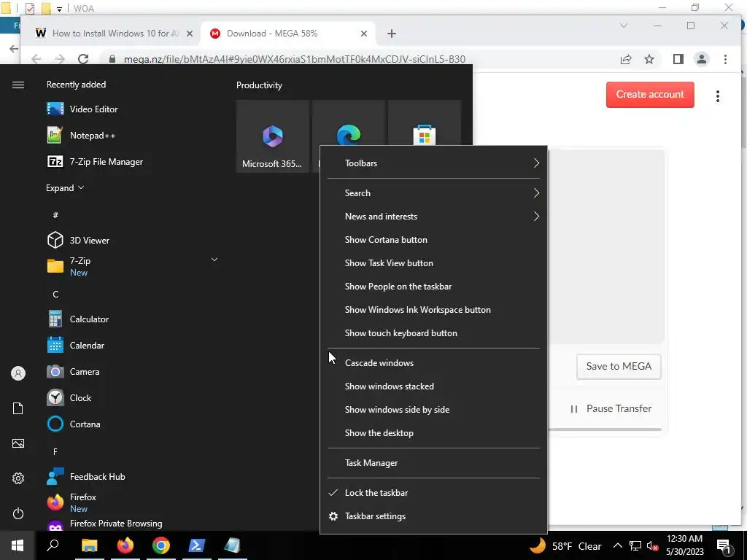The height and width of the screenshot is (560, 747).
Task: Open Pictures icon in Start sidebar
Action: 18,443
